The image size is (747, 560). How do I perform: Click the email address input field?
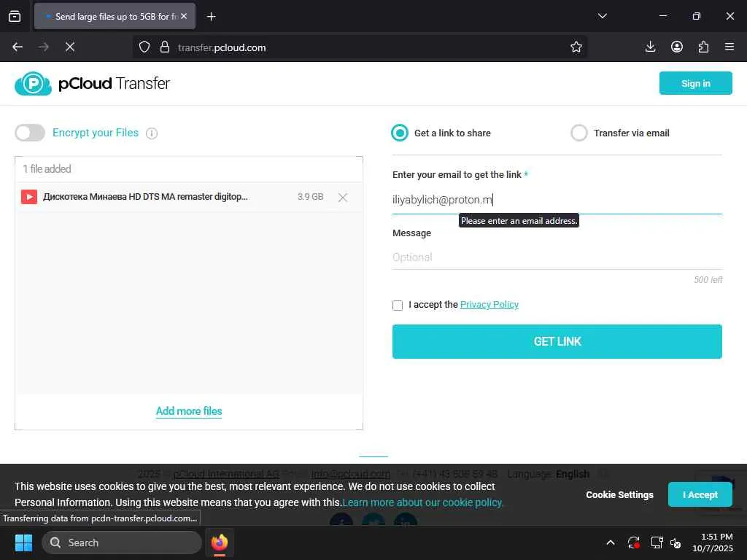557,200
